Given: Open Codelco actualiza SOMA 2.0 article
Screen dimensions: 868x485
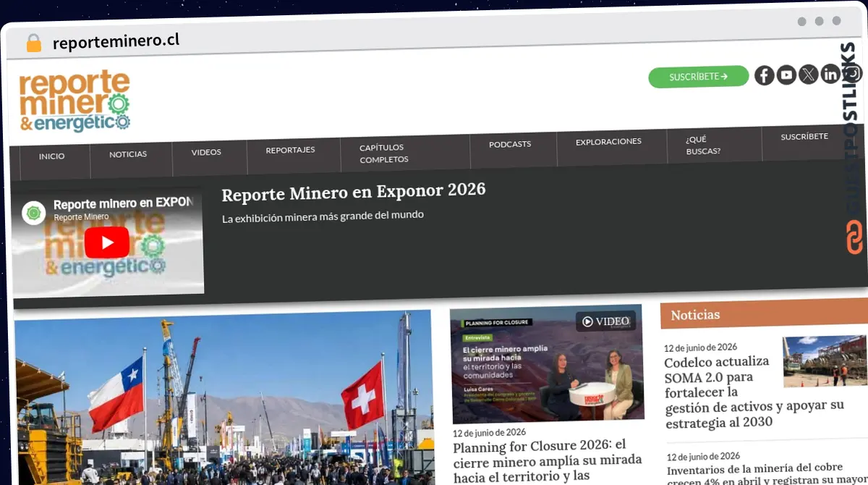Looking at the screenshot, I should pos(754,392).
